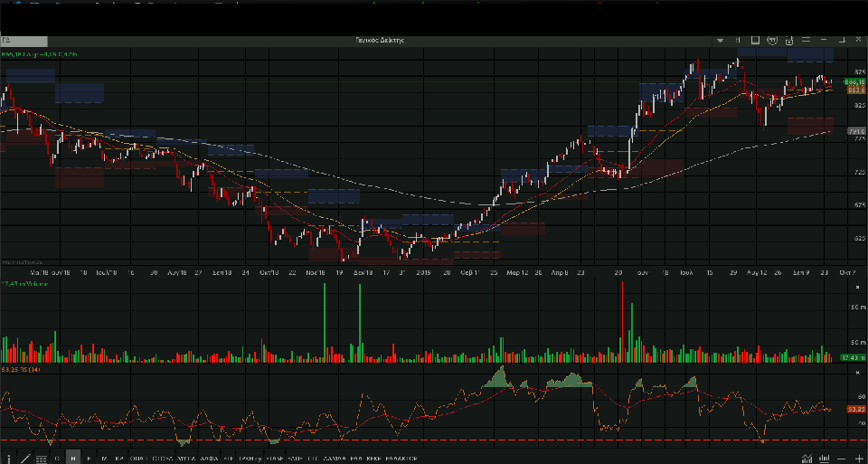Zoom out with the minus icon
Image resolution: width=868 pixels, height=464 pixels.
tap(842, 459)
